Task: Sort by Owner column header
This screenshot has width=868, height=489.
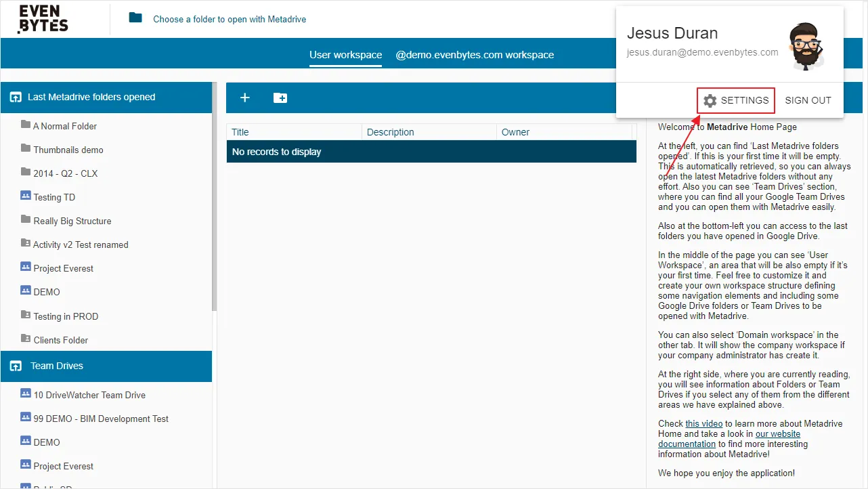Action: tap(564, 132)
